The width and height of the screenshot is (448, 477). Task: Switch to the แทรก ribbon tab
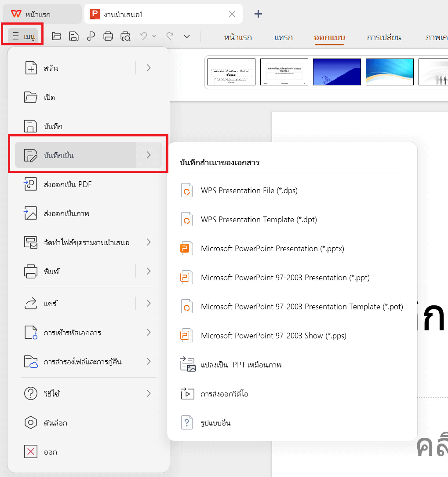point(284,37)
